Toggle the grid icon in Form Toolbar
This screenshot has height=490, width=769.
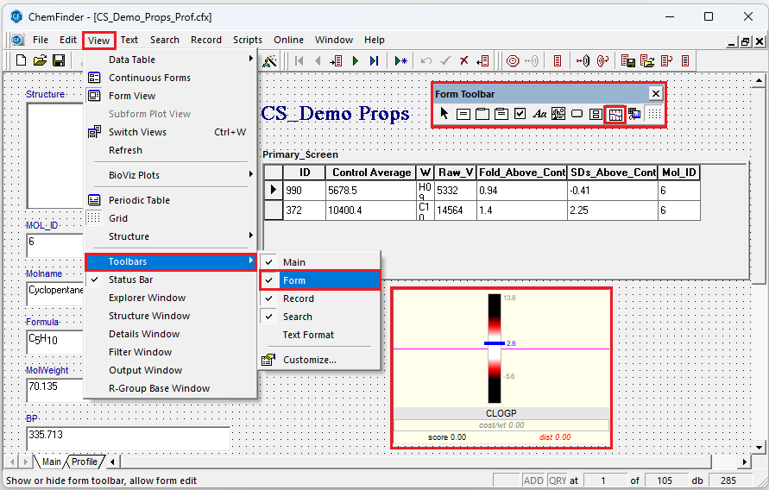point(653,114)
